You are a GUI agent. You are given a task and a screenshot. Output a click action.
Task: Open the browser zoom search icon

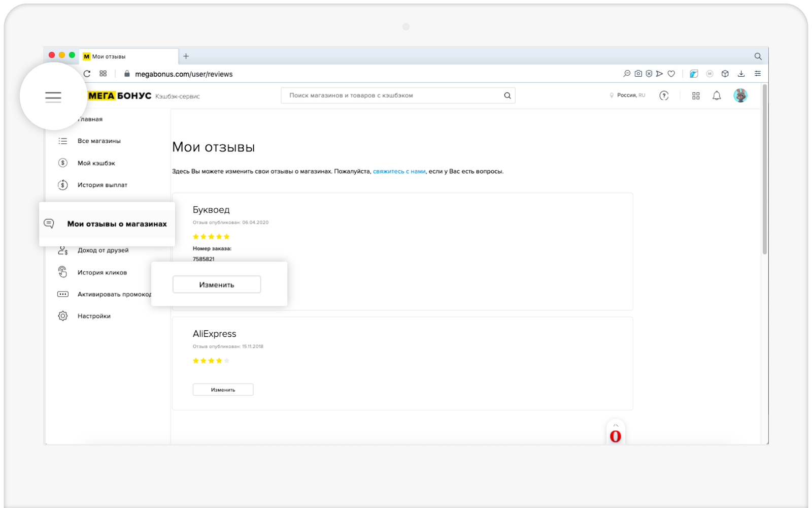coord(627,74)
